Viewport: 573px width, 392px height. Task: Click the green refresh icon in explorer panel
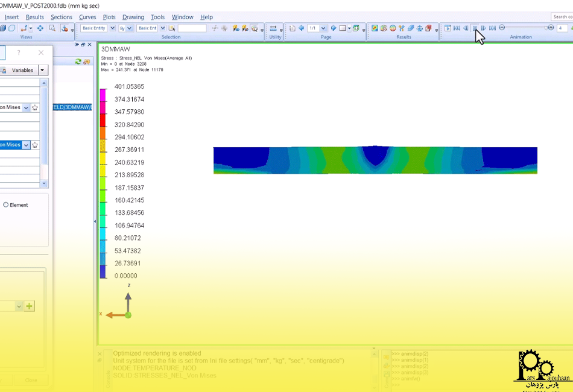pos(78,62)
